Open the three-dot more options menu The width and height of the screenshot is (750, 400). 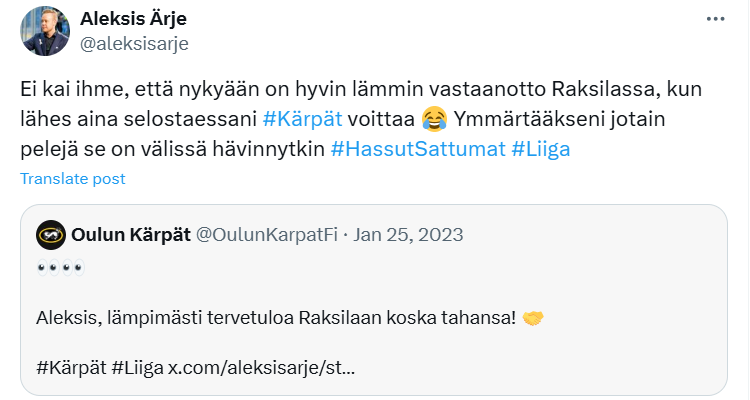(x=716, y=19)
